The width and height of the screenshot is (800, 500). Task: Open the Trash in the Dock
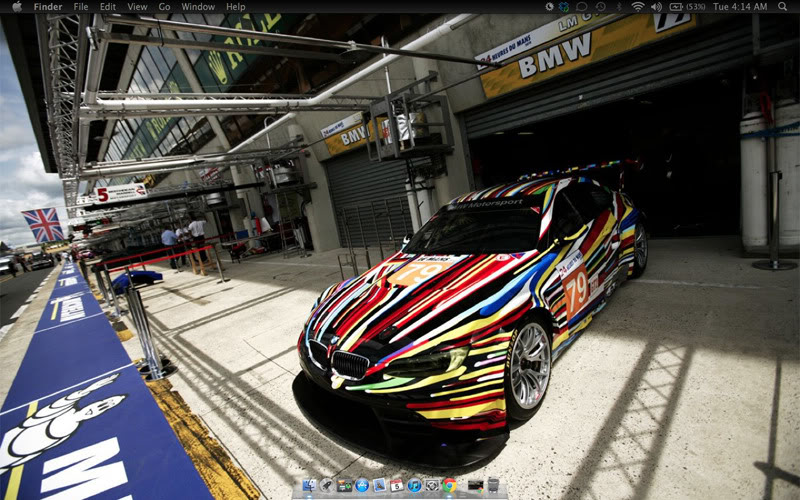(493, 485)
